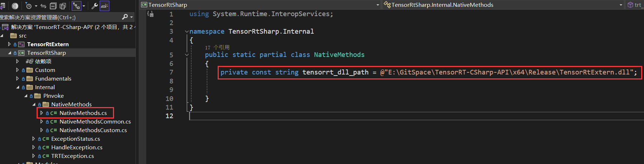
Task: Click the globe icon in the Solution Explorer toolbar
Action: tap(15, 6)
